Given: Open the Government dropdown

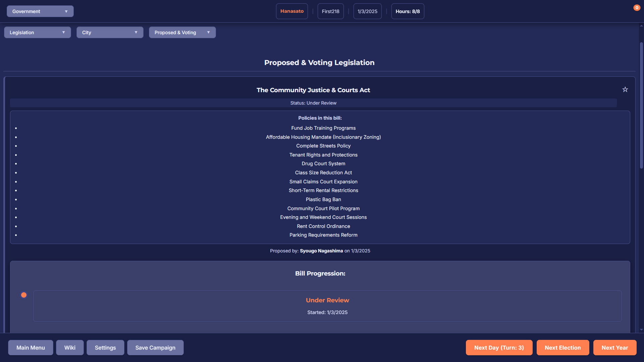Looking at the screenshot, I should pyautogui.click(x=40, y=11).
